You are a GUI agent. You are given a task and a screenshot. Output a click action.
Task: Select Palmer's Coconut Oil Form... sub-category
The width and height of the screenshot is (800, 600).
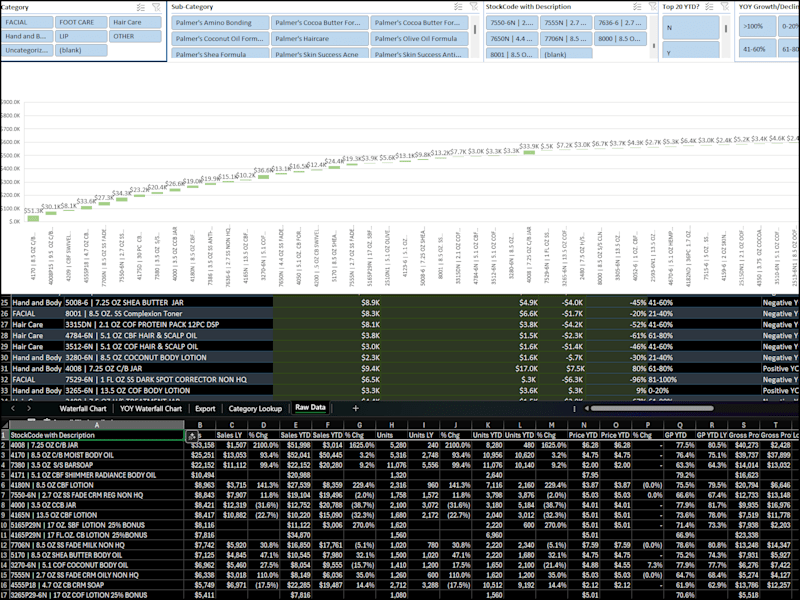point(220,39)
